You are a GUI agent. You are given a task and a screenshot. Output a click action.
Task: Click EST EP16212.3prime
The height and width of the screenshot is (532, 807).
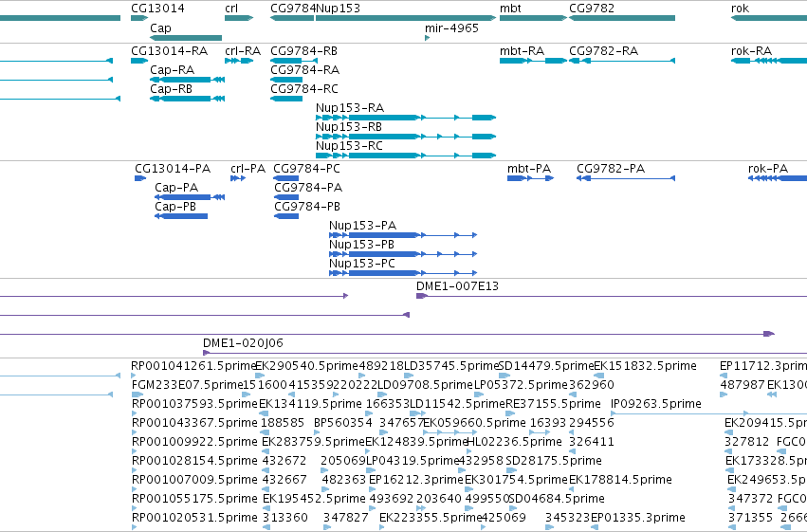416,480
